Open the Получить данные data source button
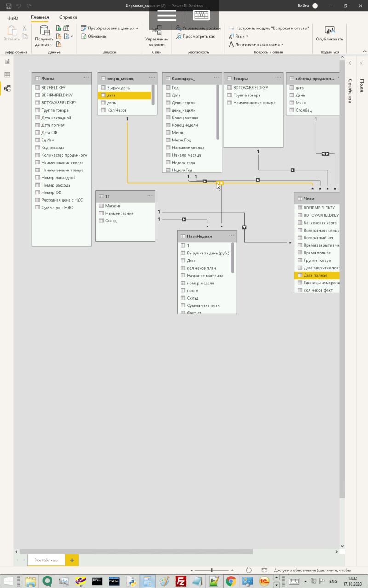The image size is (368, 588). (x=45, y=36)
